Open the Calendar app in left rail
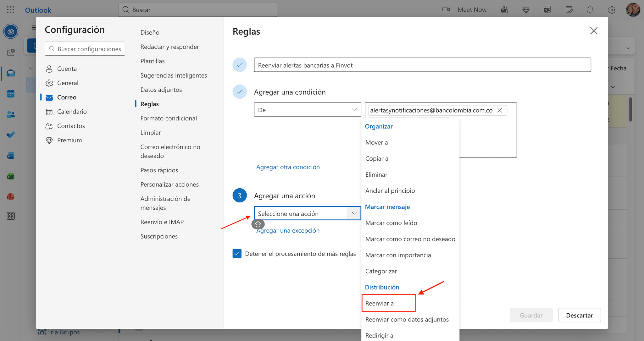644x341 pixels. (x=11, y=94)
